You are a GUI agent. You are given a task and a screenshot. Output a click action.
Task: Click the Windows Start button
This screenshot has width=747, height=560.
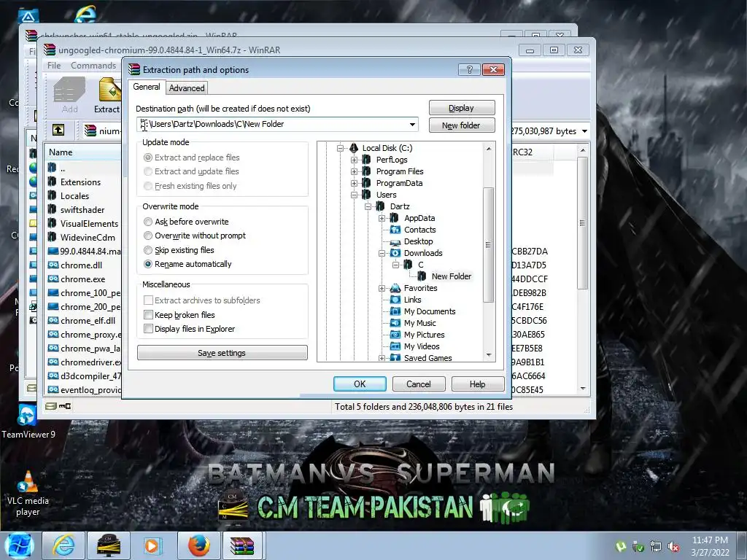point(19,545)
